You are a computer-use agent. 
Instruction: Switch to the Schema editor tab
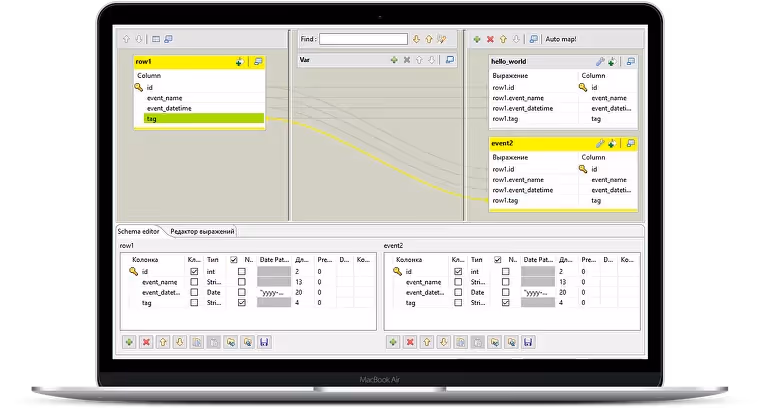coord(139,231)
